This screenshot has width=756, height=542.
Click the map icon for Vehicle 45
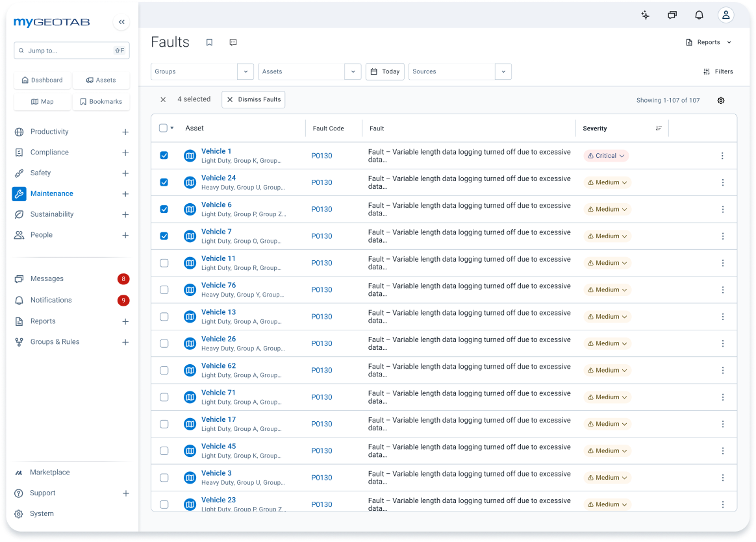(x=190, y=451)
